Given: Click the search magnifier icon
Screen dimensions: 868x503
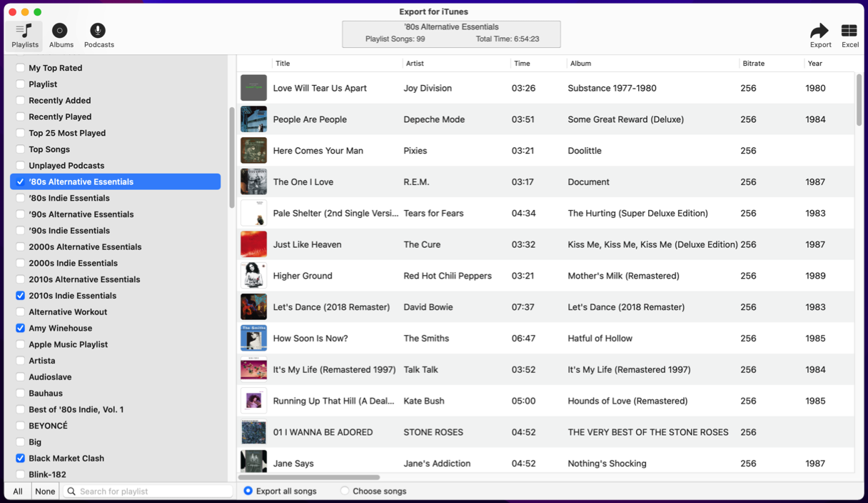Looking at the screenshot, I should tap(71, 492).
